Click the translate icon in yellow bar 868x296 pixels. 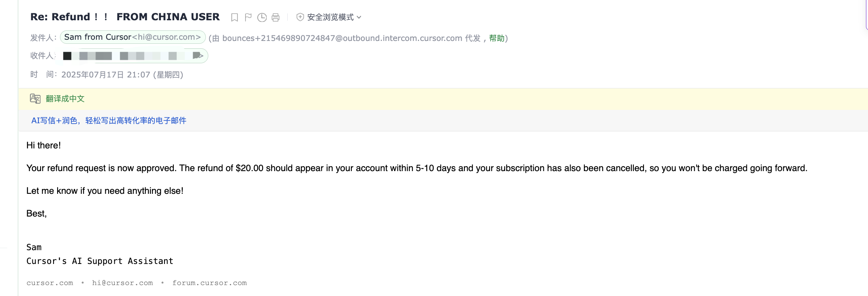pos(35,99)
